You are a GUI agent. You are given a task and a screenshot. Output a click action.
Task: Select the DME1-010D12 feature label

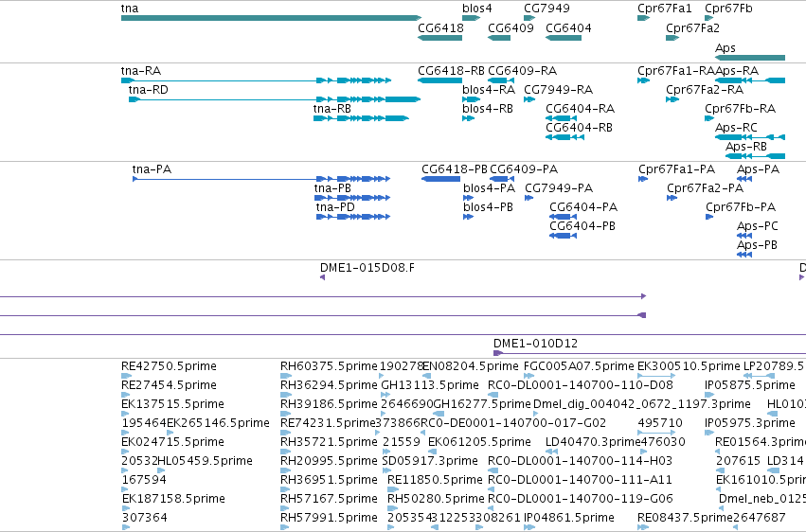[x=535, y=344]
